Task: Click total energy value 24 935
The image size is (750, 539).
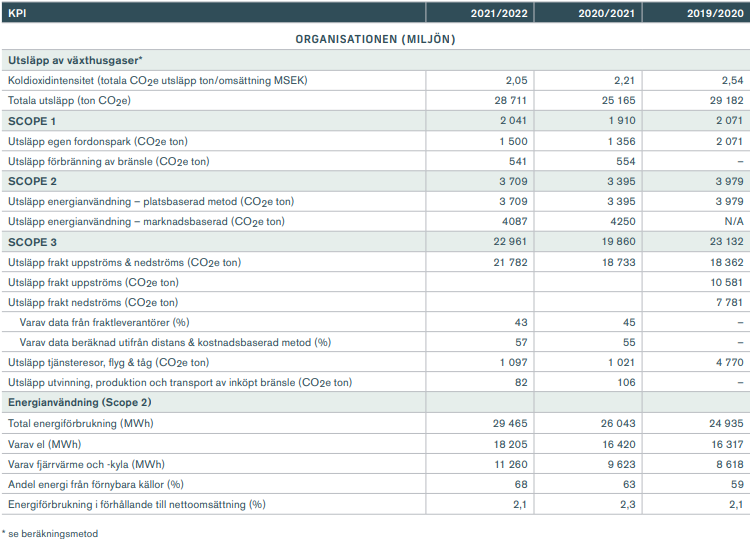Action: click(x=727, y=424)
